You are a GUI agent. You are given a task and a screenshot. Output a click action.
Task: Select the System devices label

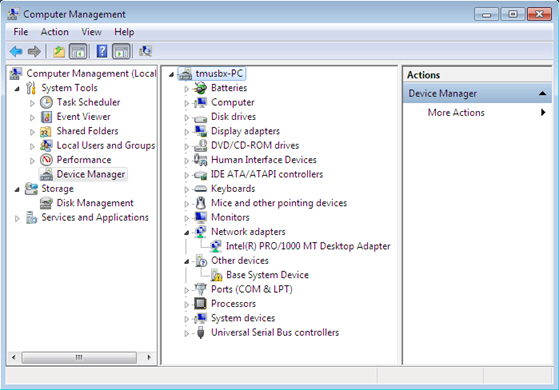coord(243,318)
